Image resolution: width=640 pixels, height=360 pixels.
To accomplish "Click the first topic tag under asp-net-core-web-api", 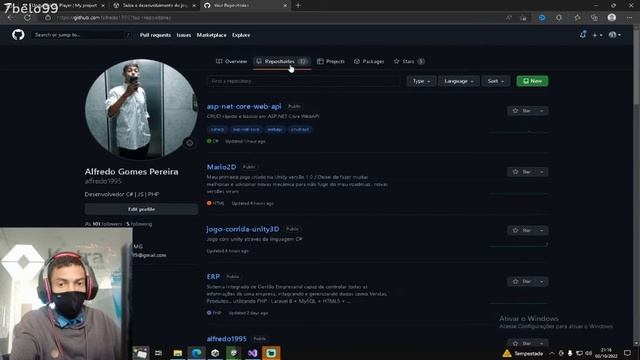I will coord(218,129).
